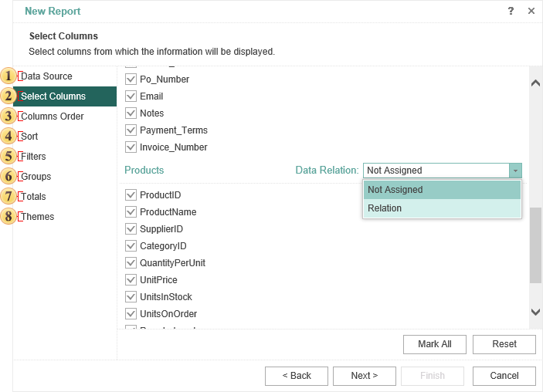Go to the Totals step
The height and width of the screenshot is (392, 543).
click(x=33, y=197)
